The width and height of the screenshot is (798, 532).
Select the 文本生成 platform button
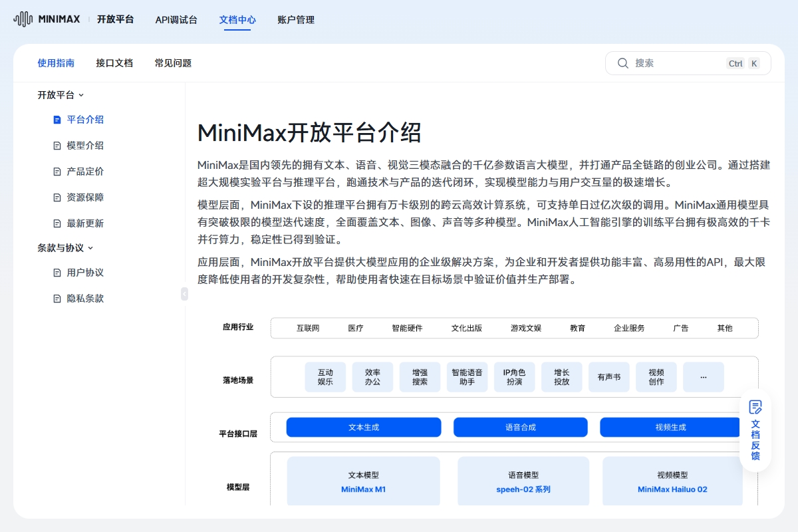click(363, 427)
